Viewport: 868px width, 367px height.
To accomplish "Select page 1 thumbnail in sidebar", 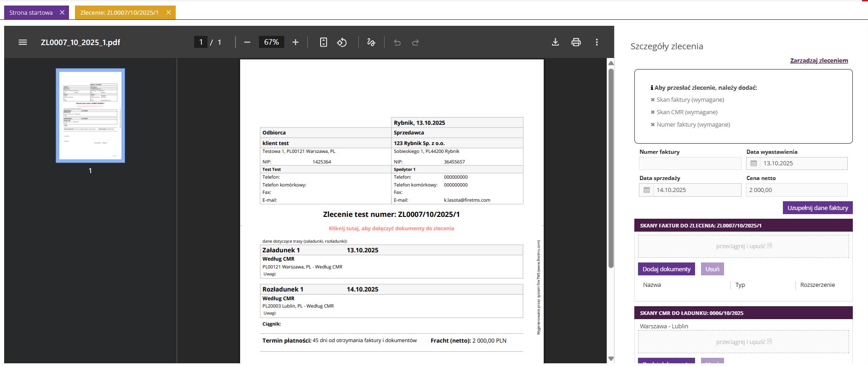I will tap(90, 116).
